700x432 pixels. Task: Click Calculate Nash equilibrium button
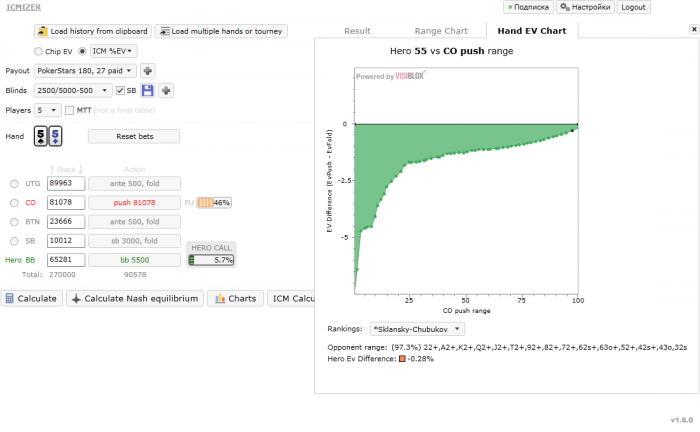point(137,298)
